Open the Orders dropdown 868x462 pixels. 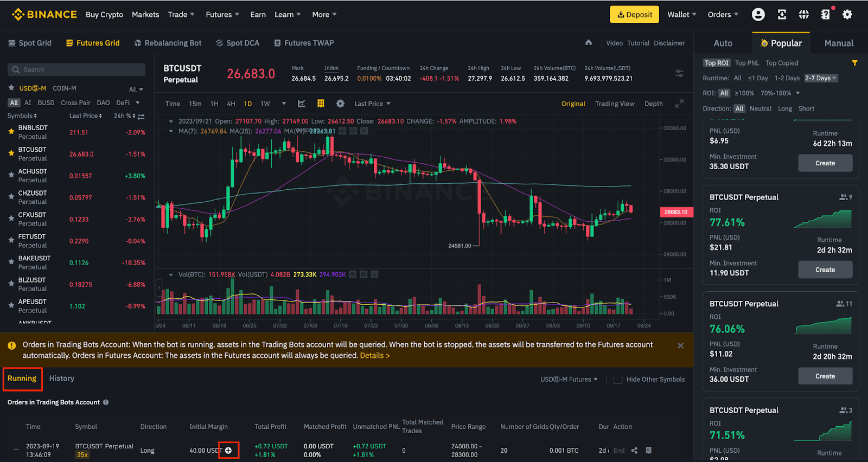[x=723, y=15]
